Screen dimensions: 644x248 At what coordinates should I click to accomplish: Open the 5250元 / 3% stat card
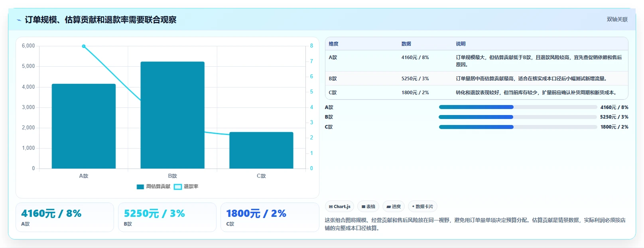tap(167, 217)
